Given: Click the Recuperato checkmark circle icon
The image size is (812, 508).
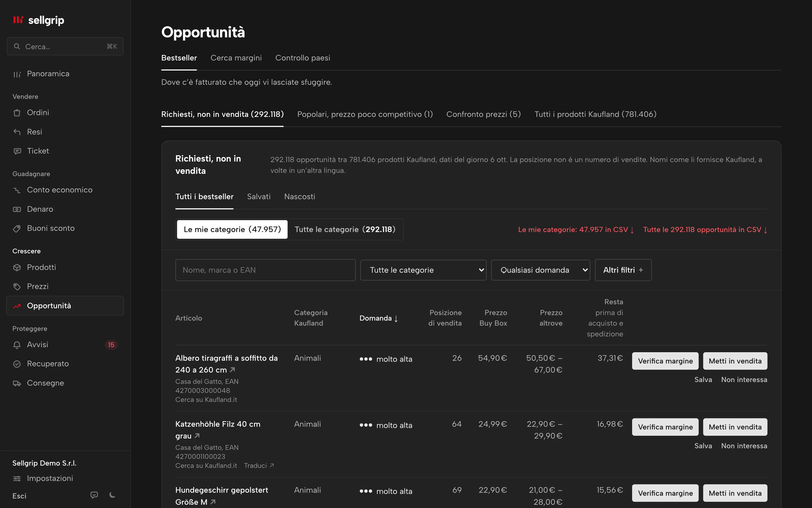Looking at the screenshot, I should (17, 364).
